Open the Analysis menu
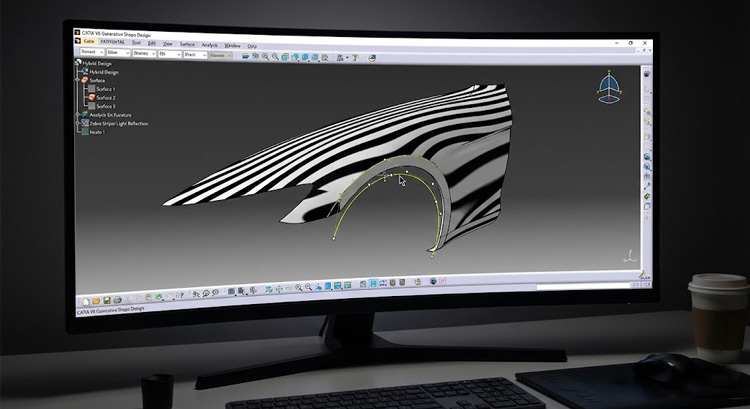 210,44
